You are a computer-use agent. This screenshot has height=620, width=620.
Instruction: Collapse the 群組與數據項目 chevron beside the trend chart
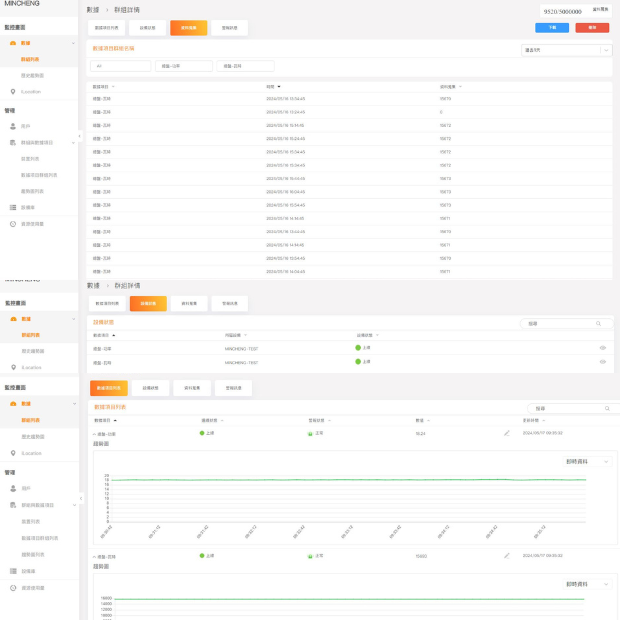74,505
